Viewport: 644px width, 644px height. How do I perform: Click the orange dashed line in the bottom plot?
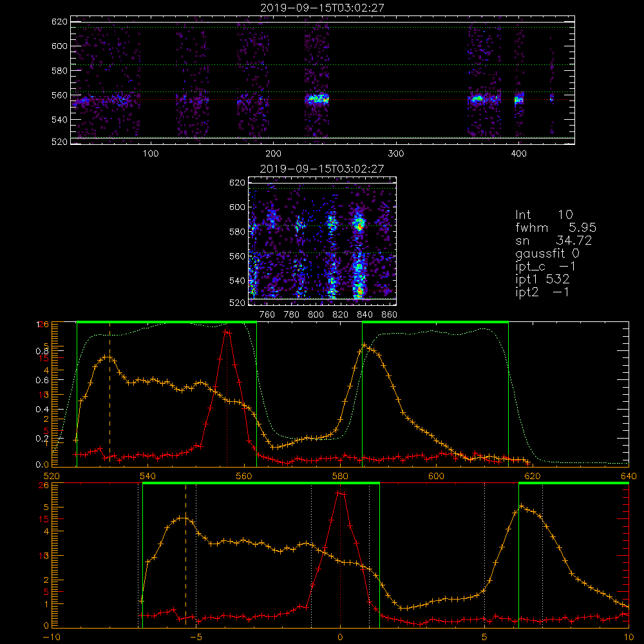(185, 555)
